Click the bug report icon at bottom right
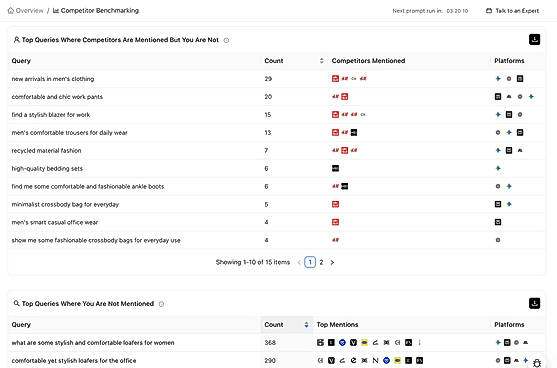This screenshot has height=368, width=557. (537, 363)
